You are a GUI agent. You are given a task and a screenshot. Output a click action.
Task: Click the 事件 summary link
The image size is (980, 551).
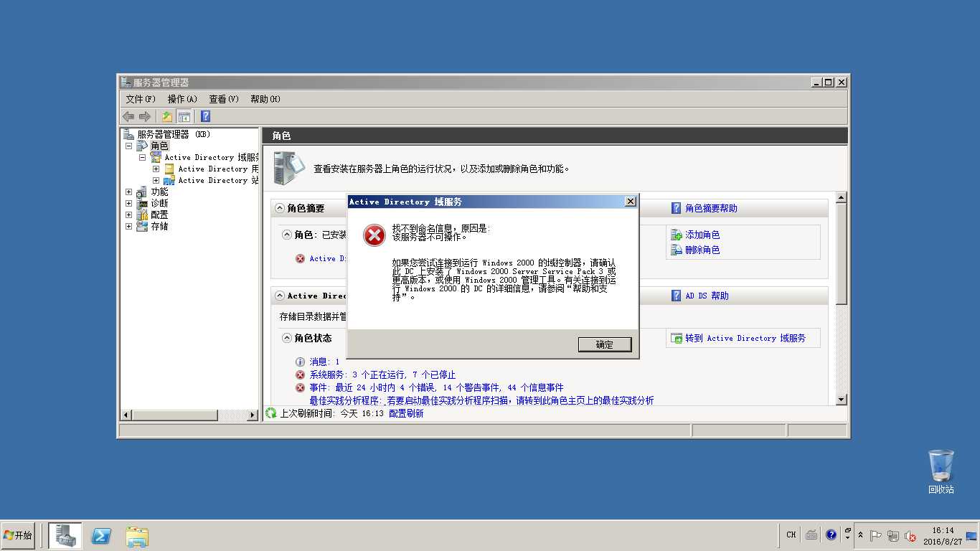(436, 387)
